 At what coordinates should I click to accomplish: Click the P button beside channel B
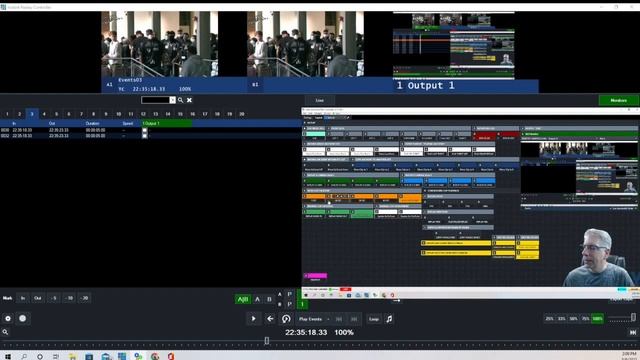point(290,304)
